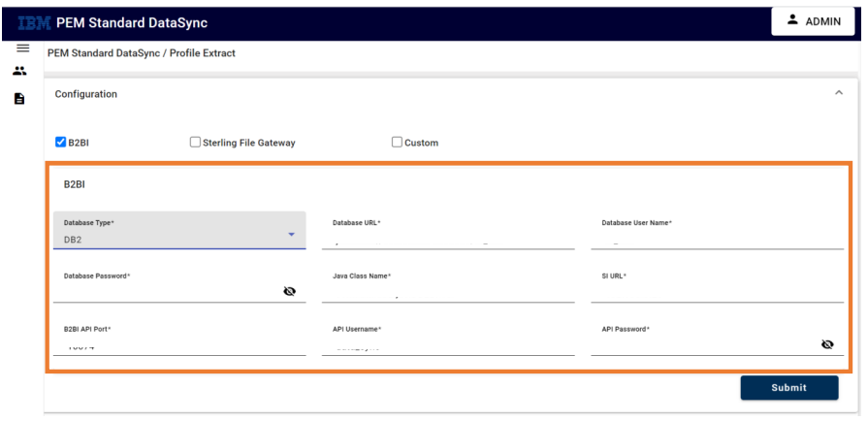The width and height of the screenshot is (868, 421).
Task: Click into the Java Class Name field
Action: (448, 284)
